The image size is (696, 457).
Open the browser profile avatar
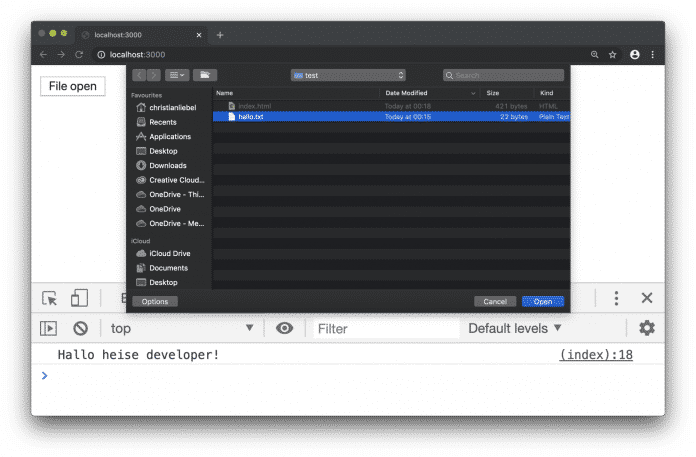tap(635, 55)
